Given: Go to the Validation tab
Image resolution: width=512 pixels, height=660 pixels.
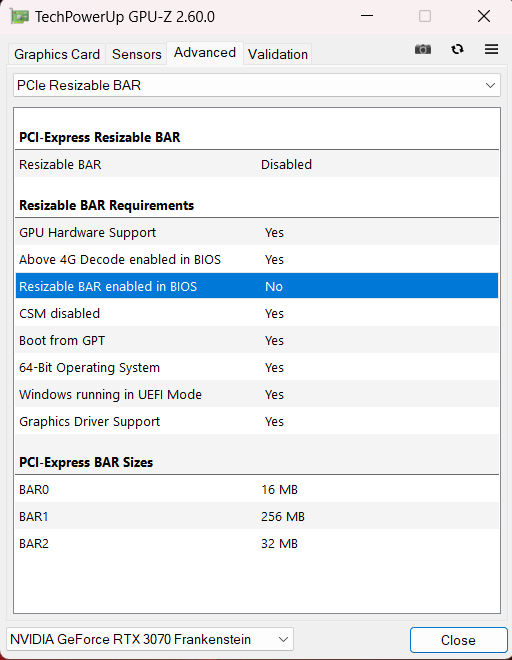Looking at the screenshot, I should [x=277, y=54].
